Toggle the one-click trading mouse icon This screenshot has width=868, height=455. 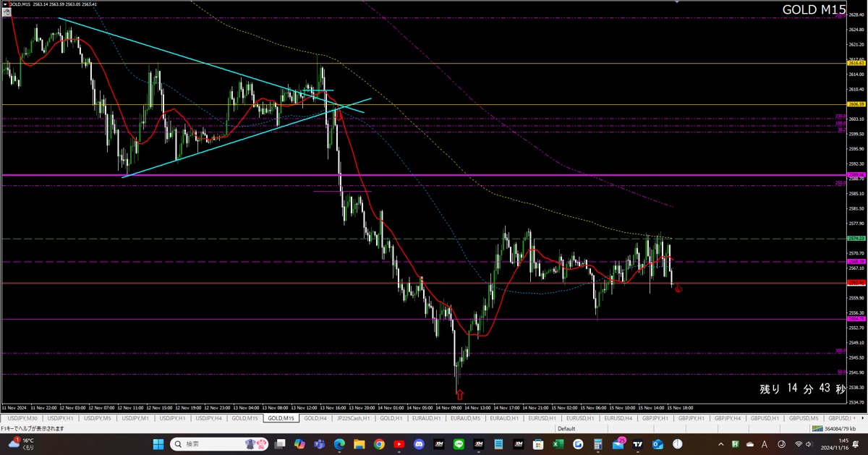pos(6,12)
